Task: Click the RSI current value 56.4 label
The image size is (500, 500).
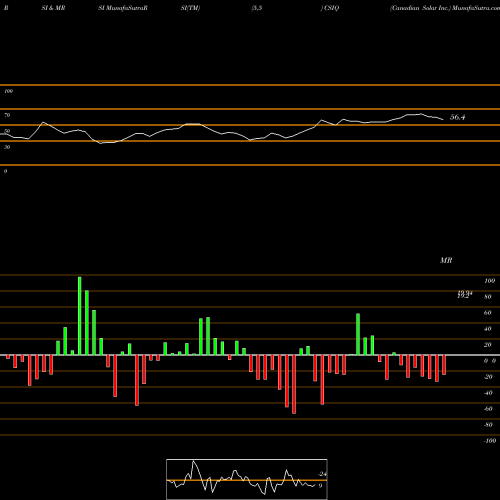Action: 457,117
